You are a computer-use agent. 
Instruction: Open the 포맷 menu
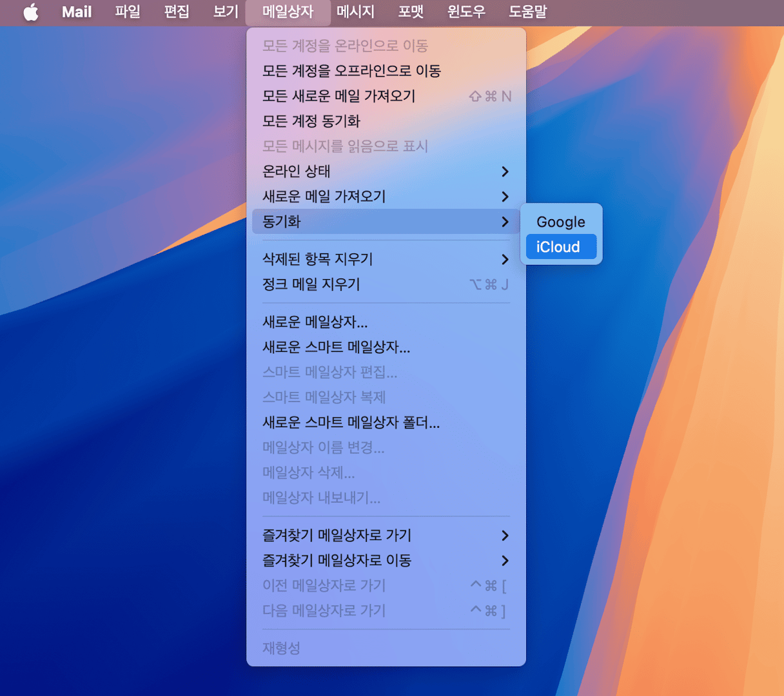pyautogui.click(x=411, y=12)
